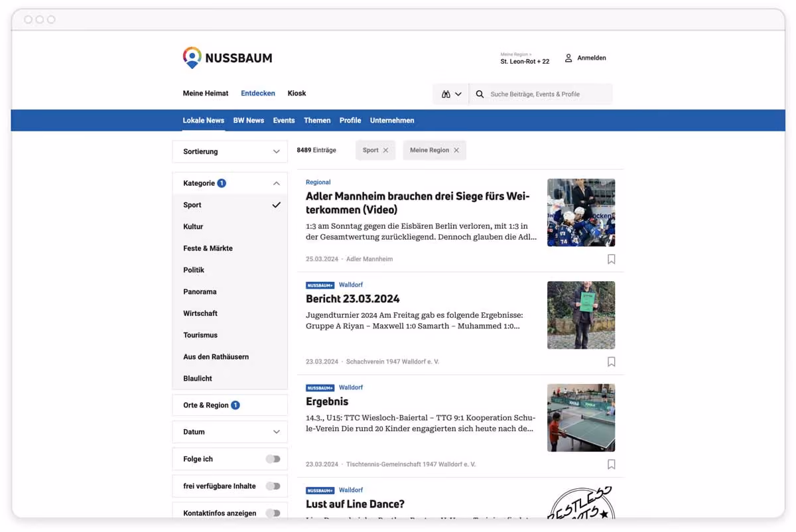Open the Bericht 23.03.2024 headline
Image resolution: width=796 pixels, height=532 pixels.
point(353,299)
